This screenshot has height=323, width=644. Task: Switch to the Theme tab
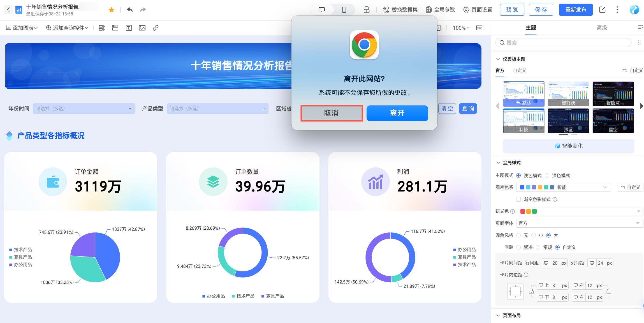coord(531,28)
